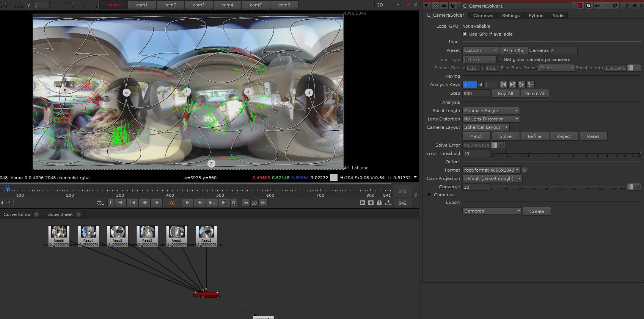The image size is (644, 319).
Task: Click the add analysis key icon
Action: (x=521, y=84)
